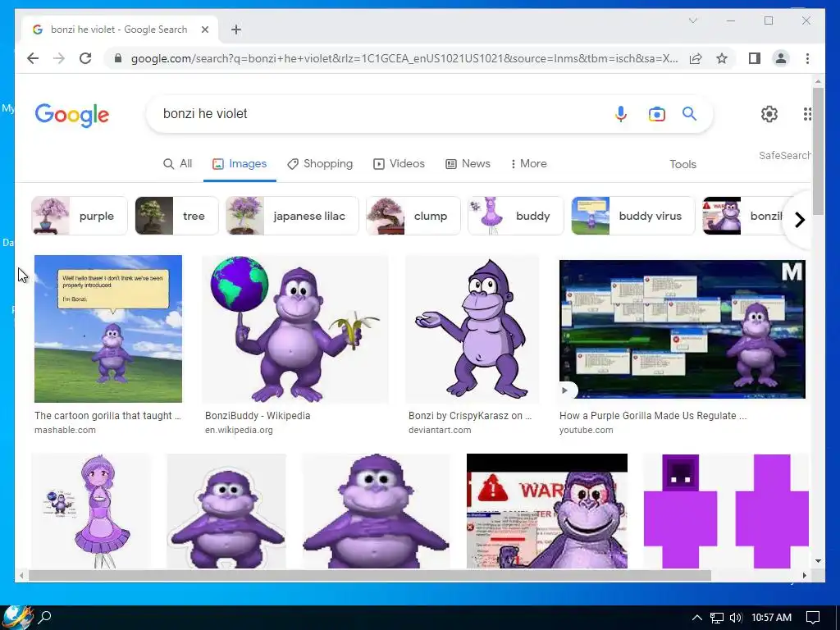The height and width of the screenshot is (630, 840).
Task: Share this page using the share icon
Action: click(696, 58)
